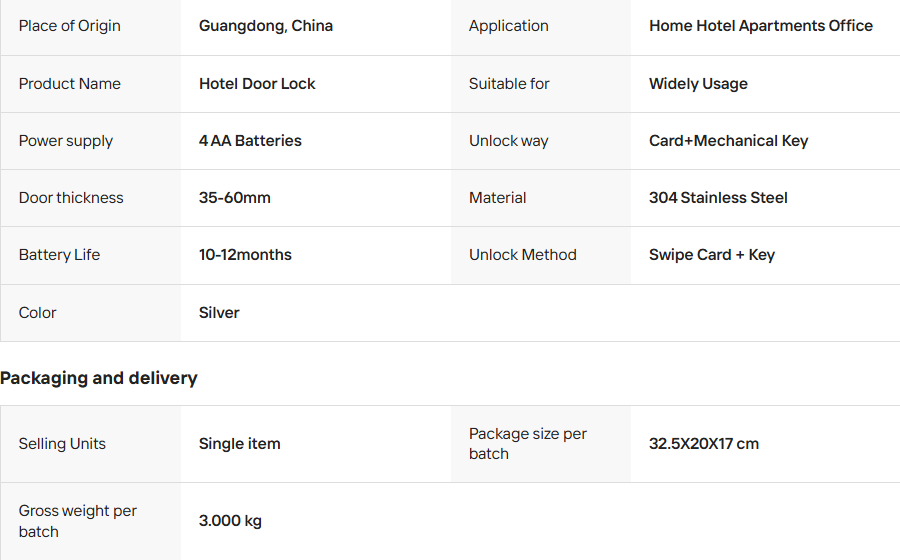Click the "Single item" selling units value

[239, 444]
